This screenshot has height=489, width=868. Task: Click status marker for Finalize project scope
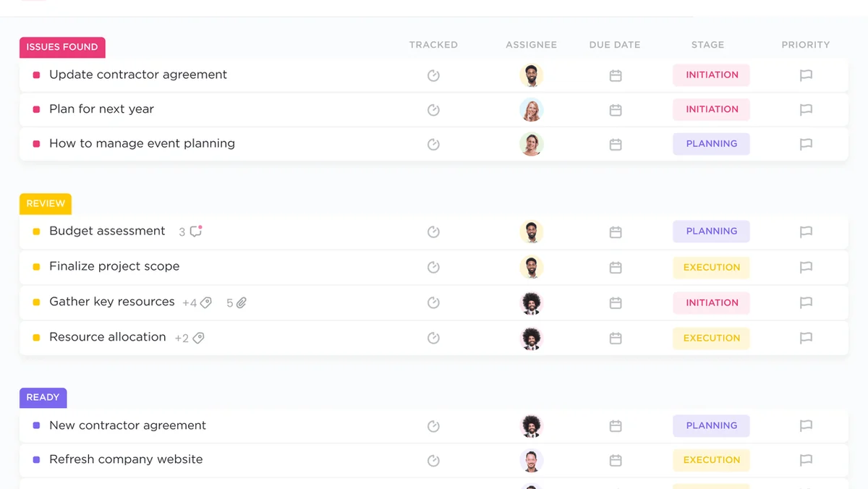tap(36, 267)
